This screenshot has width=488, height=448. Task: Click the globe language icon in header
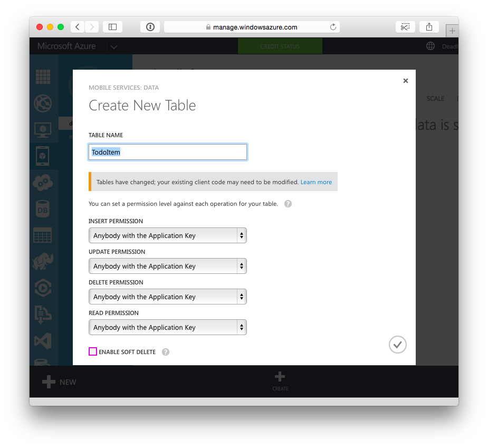pyautogui.click(x=430, y=46)
